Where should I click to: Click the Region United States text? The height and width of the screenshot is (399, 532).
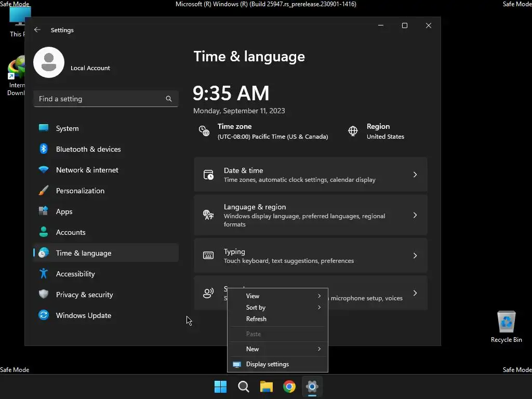click(385, 137)
